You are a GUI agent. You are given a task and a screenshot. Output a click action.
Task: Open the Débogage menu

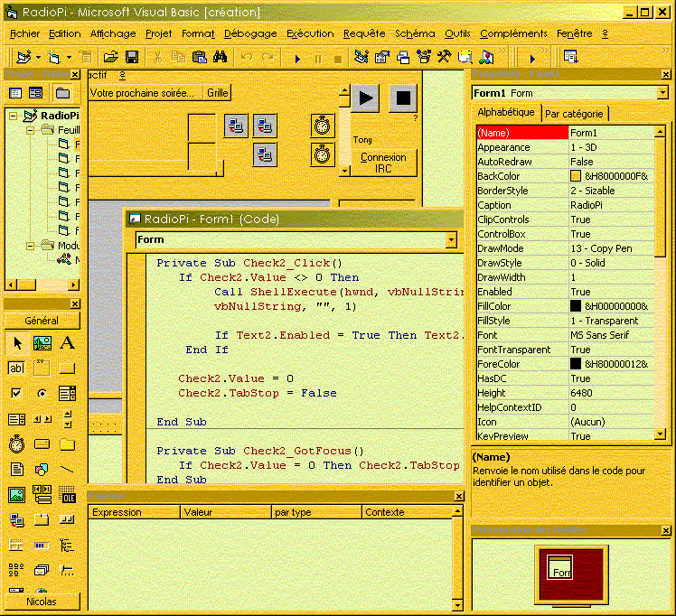[x=250, y=33]
